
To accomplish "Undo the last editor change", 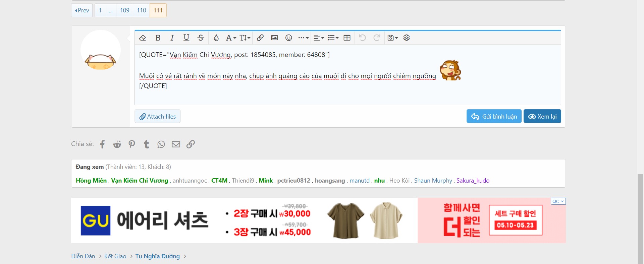I will [362, 38].
